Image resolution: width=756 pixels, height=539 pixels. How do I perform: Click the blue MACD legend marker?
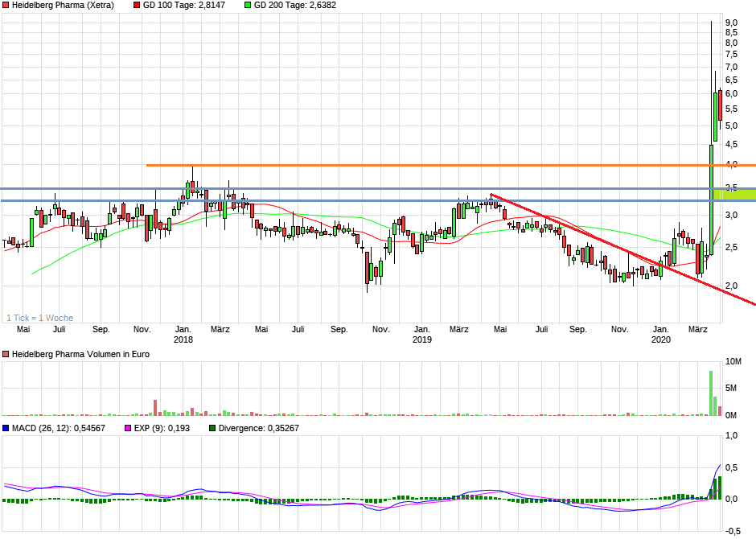[x=6, y=429]
